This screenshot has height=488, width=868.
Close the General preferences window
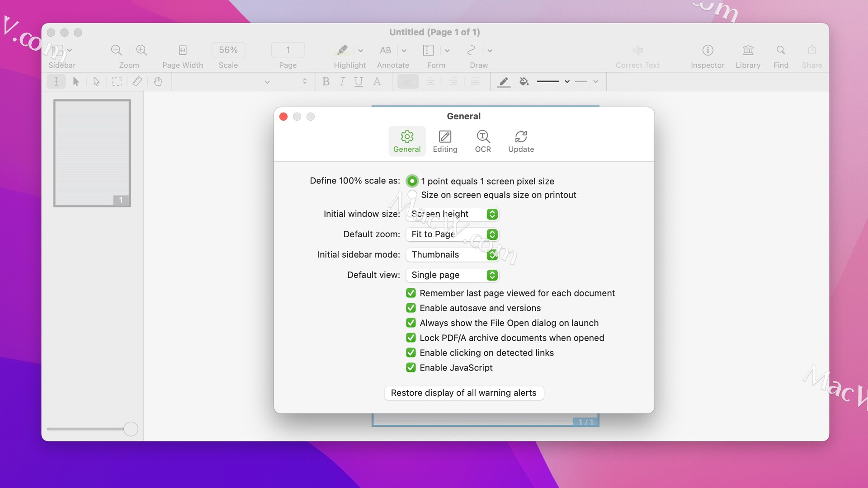pyautogui.click(x=283, y=117)
